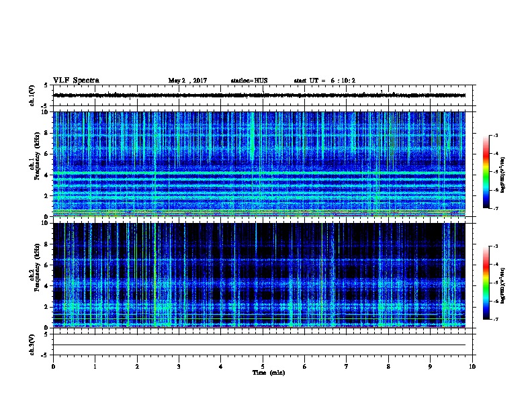Click the ch.2 colorbar '-3' label
This screenshot has height=411, width=532.
[x=495, y=246]
